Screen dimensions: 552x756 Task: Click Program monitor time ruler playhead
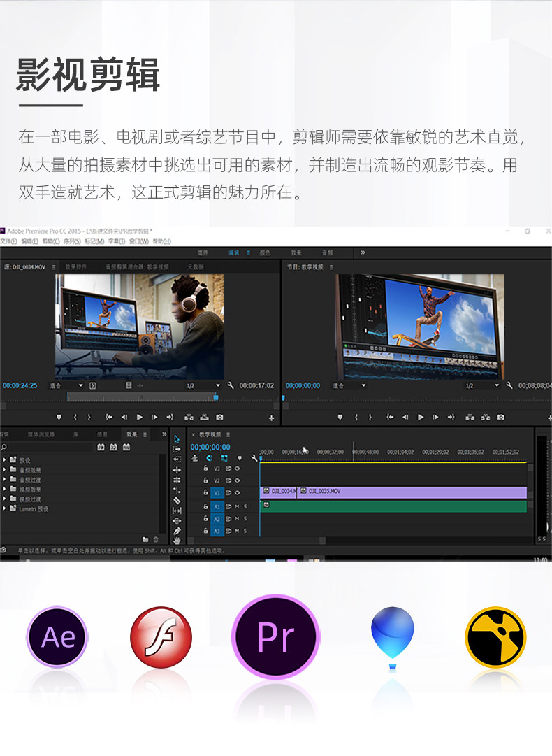(283, 398)
